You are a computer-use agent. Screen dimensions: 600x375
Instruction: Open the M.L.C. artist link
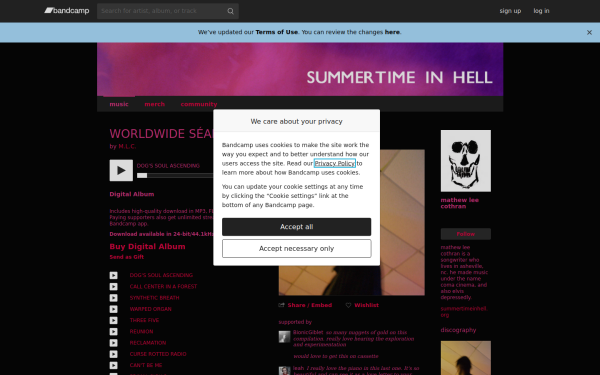127,146
